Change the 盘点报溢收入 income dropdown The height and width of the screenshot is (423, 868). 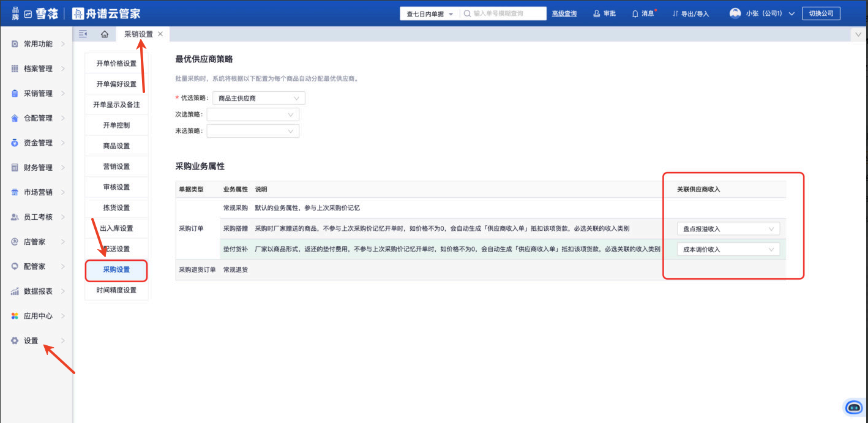(x=728, y=229)
